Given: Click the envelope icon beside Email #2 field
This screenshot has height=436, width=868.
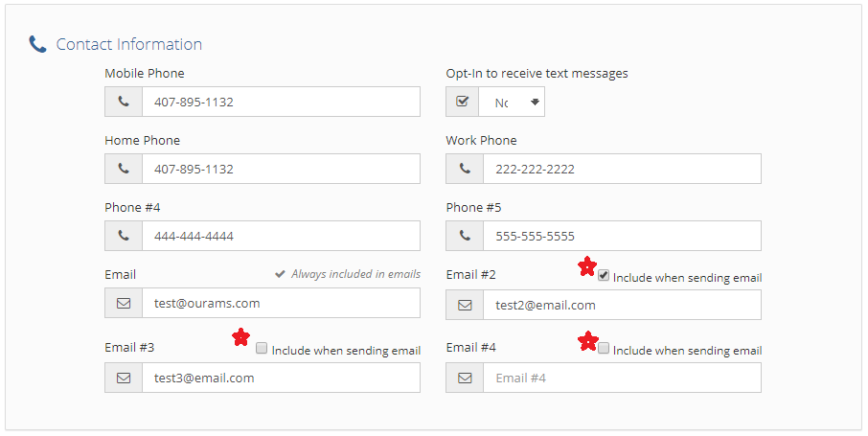Looking at the screenshot, I should (465, 305).
